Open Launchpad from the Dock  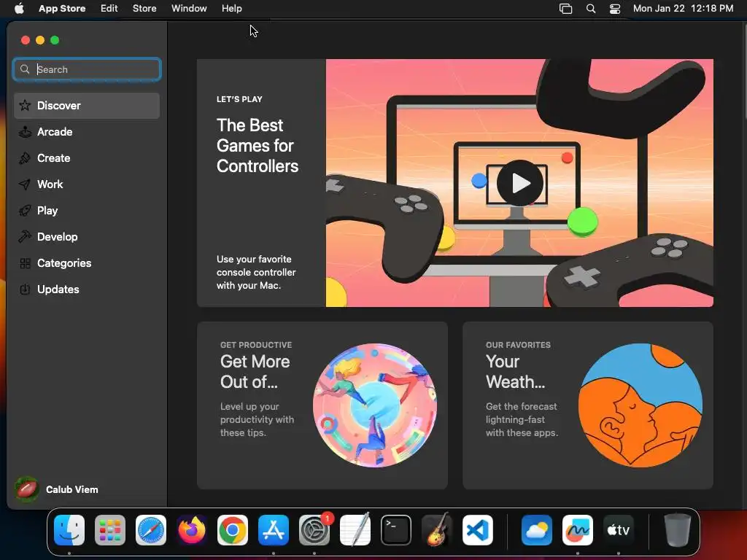click(110, 530)
